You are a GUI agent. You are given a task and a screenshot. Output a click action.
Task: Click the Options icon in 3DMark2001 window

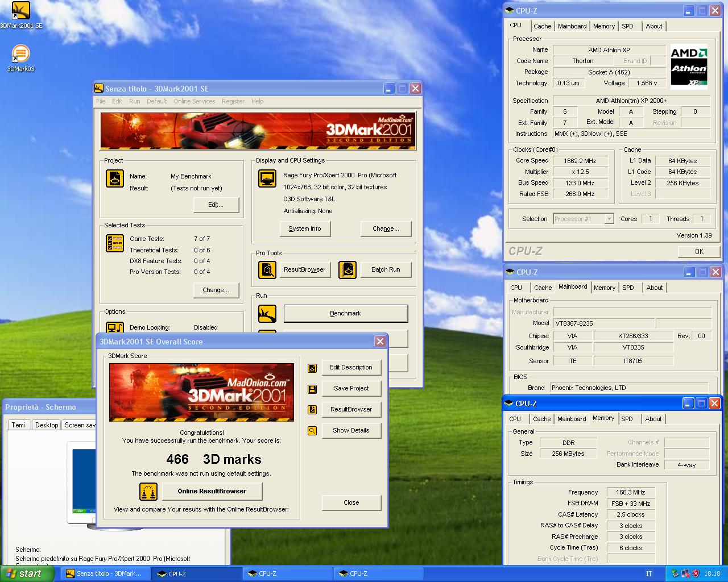[x=115, y=328]
